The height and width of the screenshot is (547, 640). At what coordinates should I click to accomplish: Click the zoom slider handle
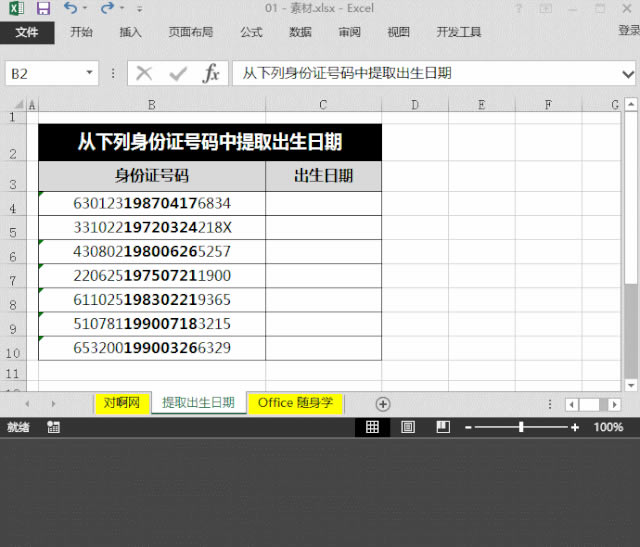pos(521,427)
